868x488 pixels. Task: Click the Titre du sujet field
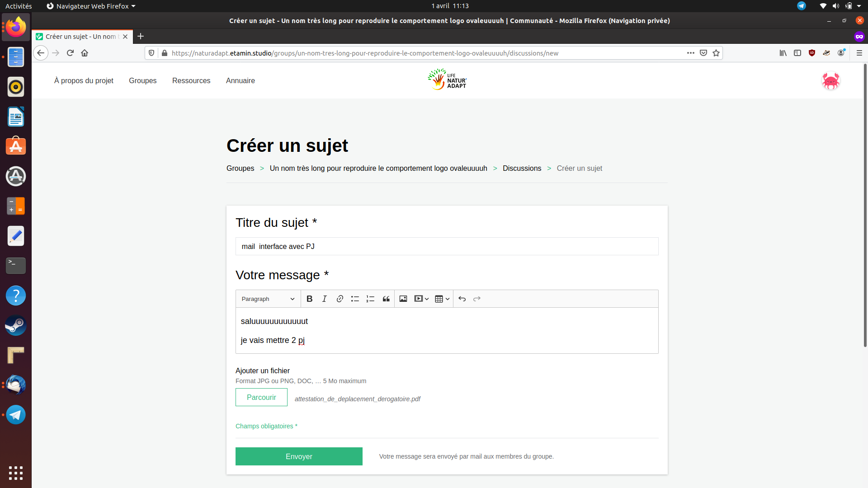pyautogui.click(x=447, y=246)
